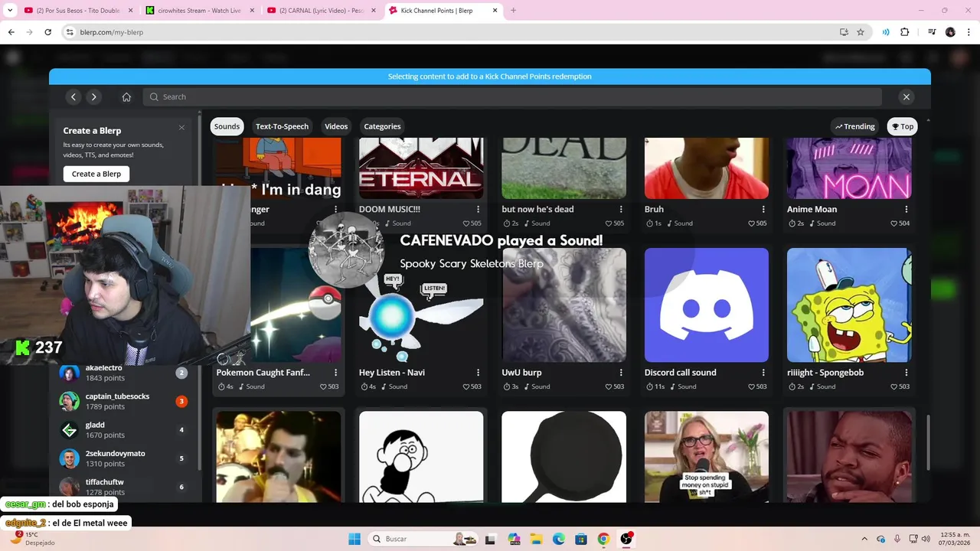Open Chrome media controls icon
Screen dimensions: 980x551
pos(932,32)
